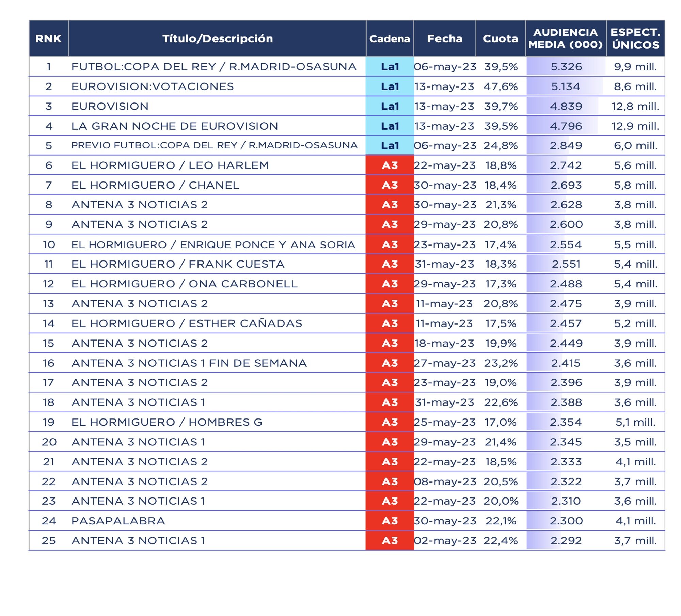The width and height of the screenshot is (681, 616).
Task: Click the Cuota column header
Action: [500, 38]
